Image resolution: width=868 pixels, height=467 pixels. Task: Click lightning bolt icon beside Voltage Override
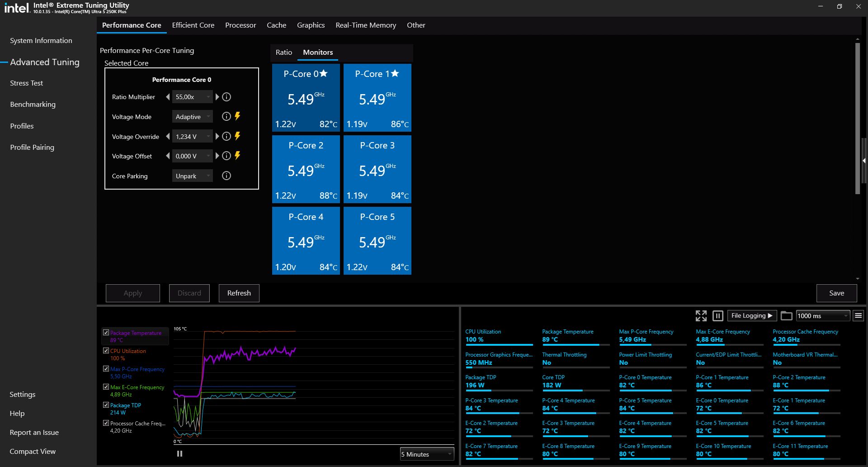click(237, 136)
